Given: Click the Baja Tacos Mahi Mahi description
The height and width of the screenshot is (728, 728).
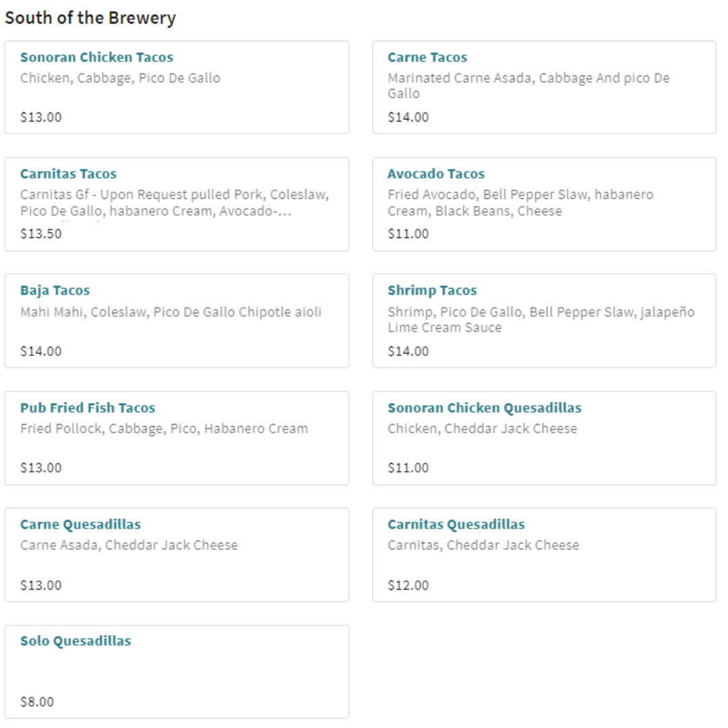Looking at the screenshot, I should (171, 312).
